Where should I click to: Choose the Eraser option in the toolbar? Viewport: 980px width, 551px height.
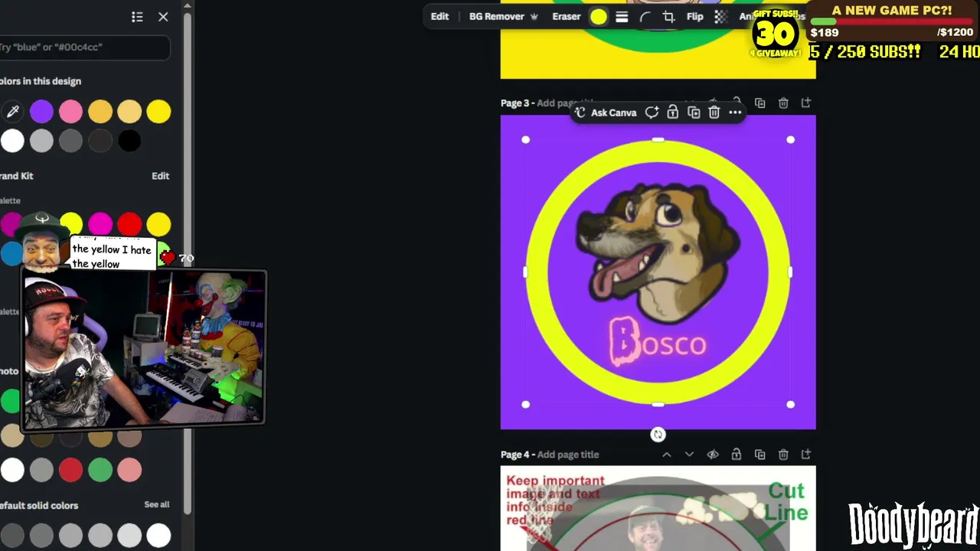pyautogui.click(x=567, y=17)
